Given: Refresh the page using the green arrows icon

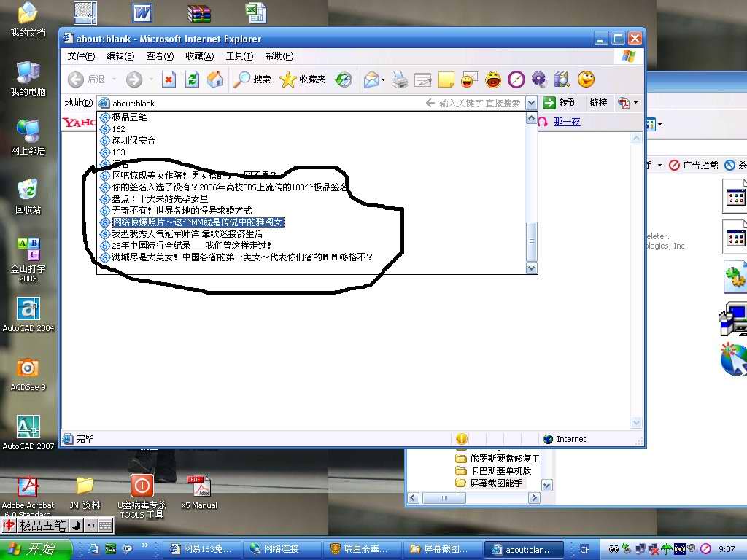Looking at the screenshot, I should pyautogui.click(x=192, y=79).
